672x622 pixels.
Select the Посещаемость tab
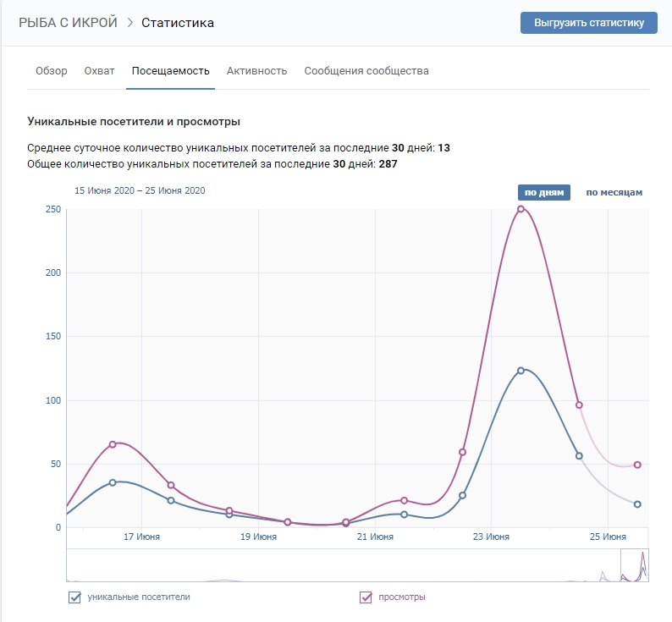pos(171,71)
